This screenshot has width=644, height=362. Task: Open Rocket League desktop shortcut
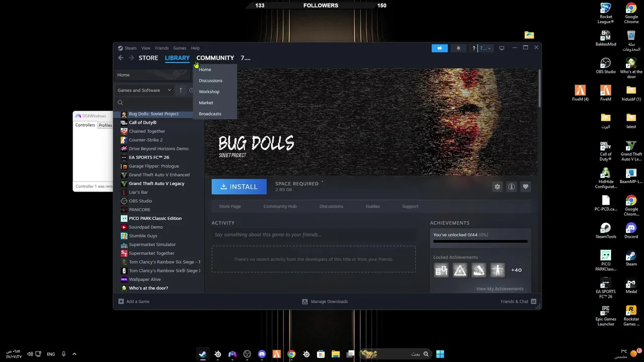point(606,13)
